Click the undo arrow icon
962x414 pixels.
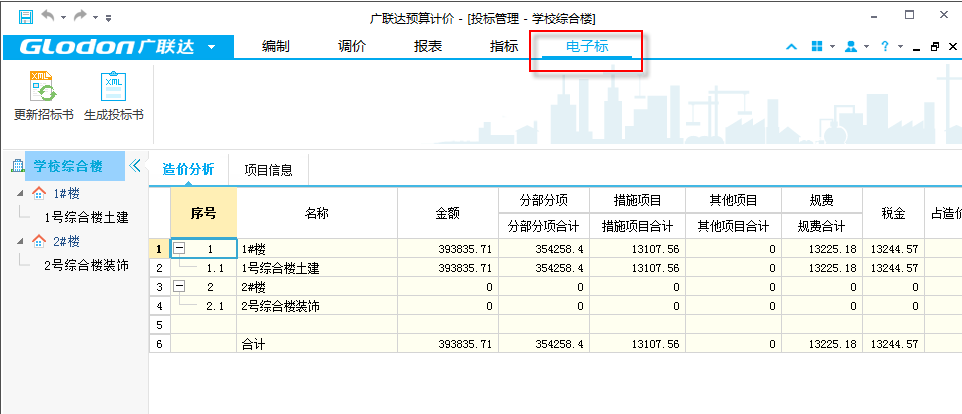point(47,17)
